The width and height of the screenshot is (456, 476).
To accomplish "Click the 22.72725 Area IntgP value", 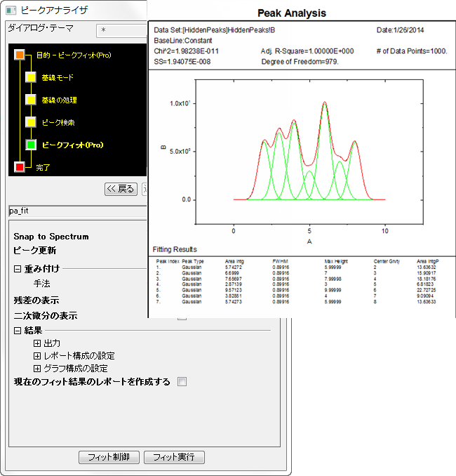I will pyautogui.click(x=427, y=290).
